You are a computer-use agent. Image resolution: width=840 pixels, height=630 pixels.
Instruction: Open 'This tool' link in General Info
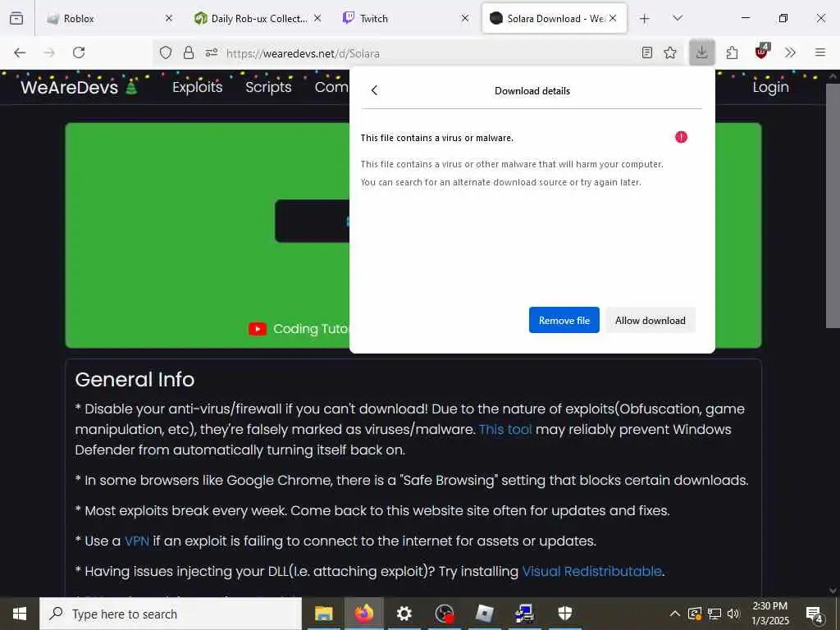point(505,430)
